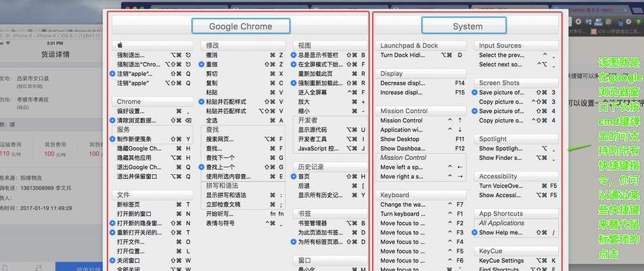Select Show Spotlight search row
Image resolution: width=644 pixels, height=271 pixels.
click(x=516, y=148)
